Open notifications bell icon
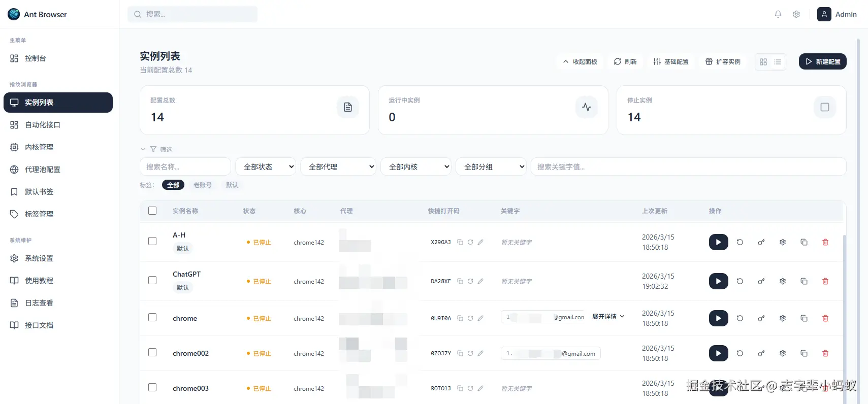 coord(778,14)
